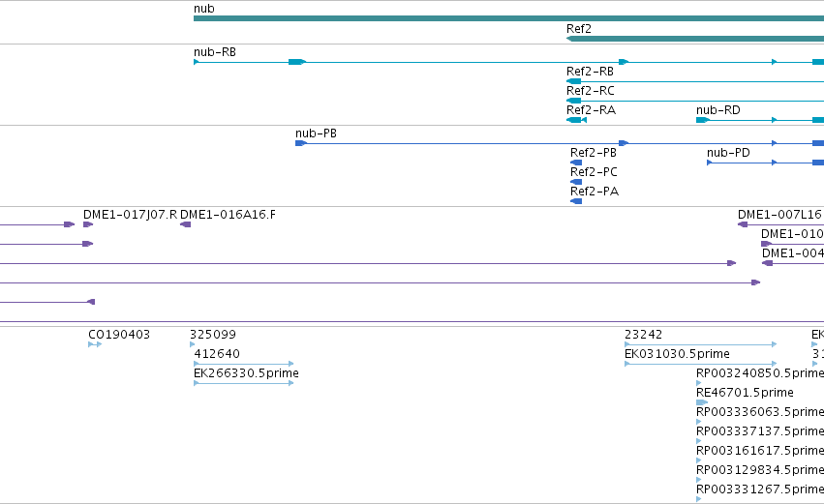Open the EK031030.5prime feature label
824x504 pixels.
point(677,354)
